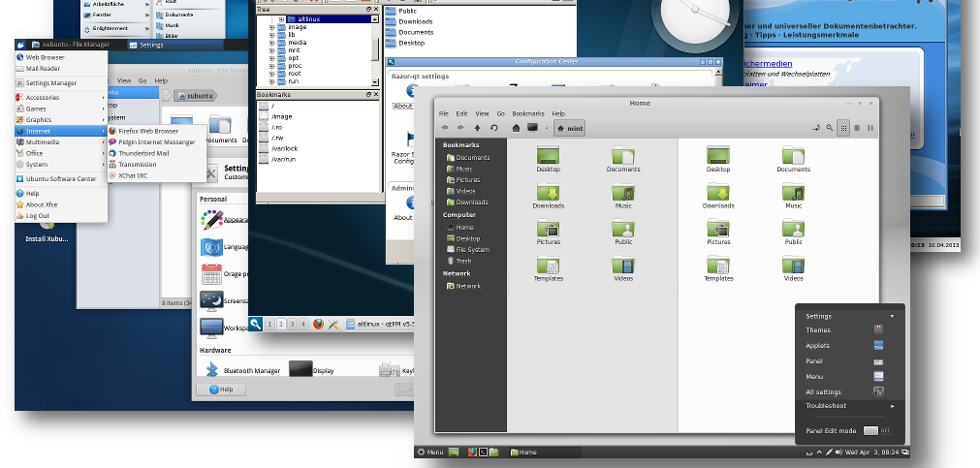Open Ubuntu Software Center from Xfce menu

coord(61,178)
